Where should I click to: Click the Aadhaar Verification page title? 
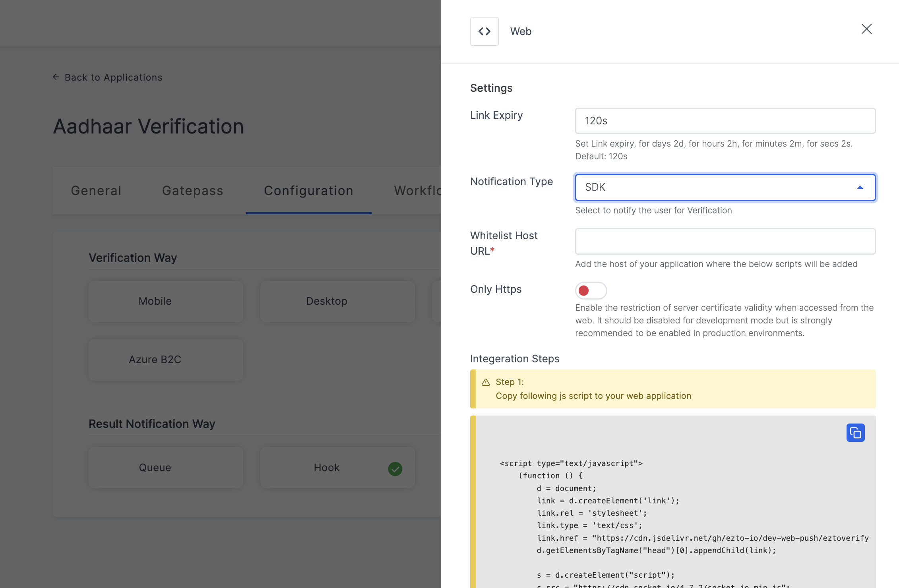pos(148,126)
